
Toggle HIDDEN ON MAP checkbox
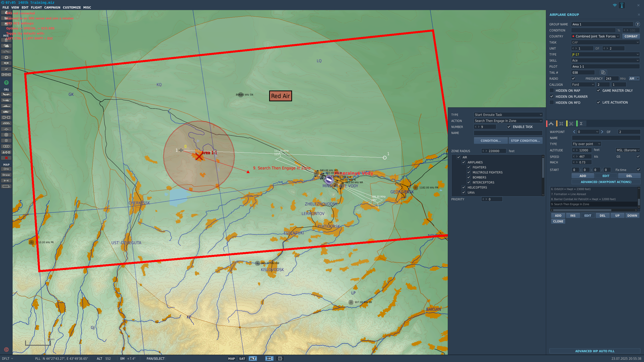click(x=552, y=90)
